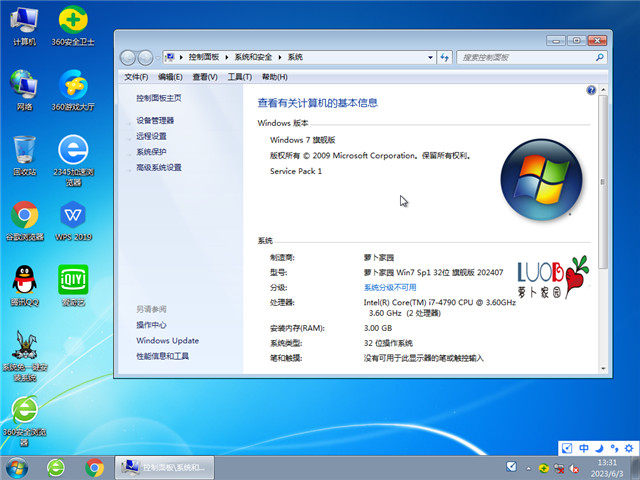Click 系统和安全 breadcrumb segment
The width and height of the screenshot is (640, 480).
(x=253, y=57)
